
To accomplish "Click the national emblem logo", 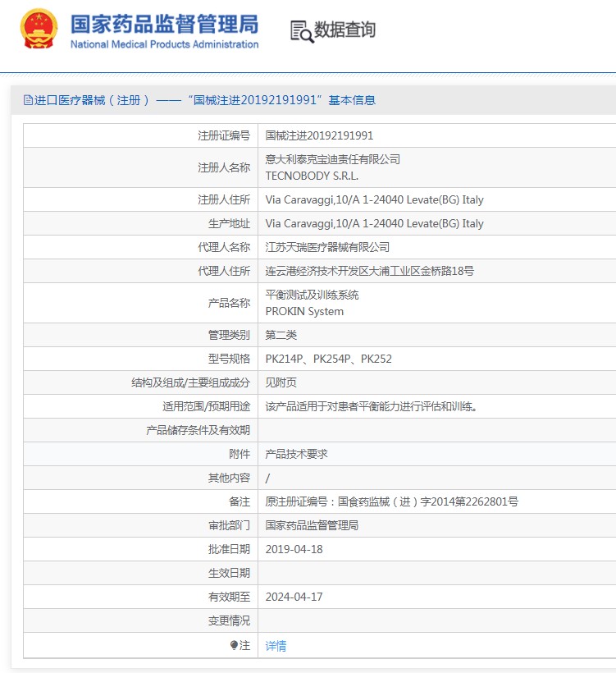I will [39, 29].
